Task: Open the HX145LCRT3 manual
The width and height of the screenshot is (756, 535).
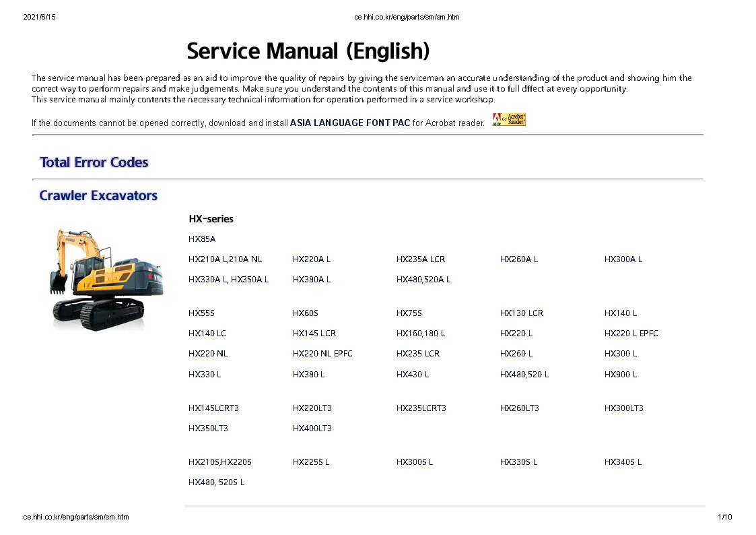Action: click(x=213, y=408)
